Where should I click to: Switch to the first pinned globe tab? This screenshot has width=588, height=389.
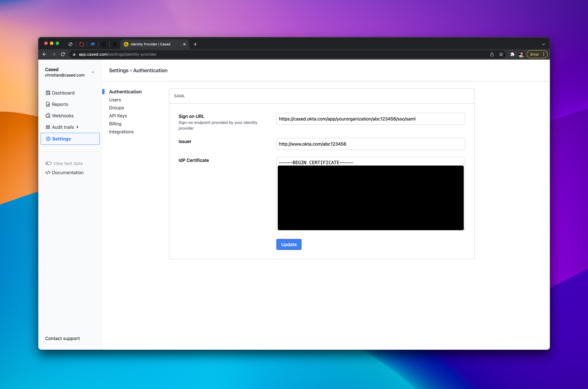(x=71, y=44)
